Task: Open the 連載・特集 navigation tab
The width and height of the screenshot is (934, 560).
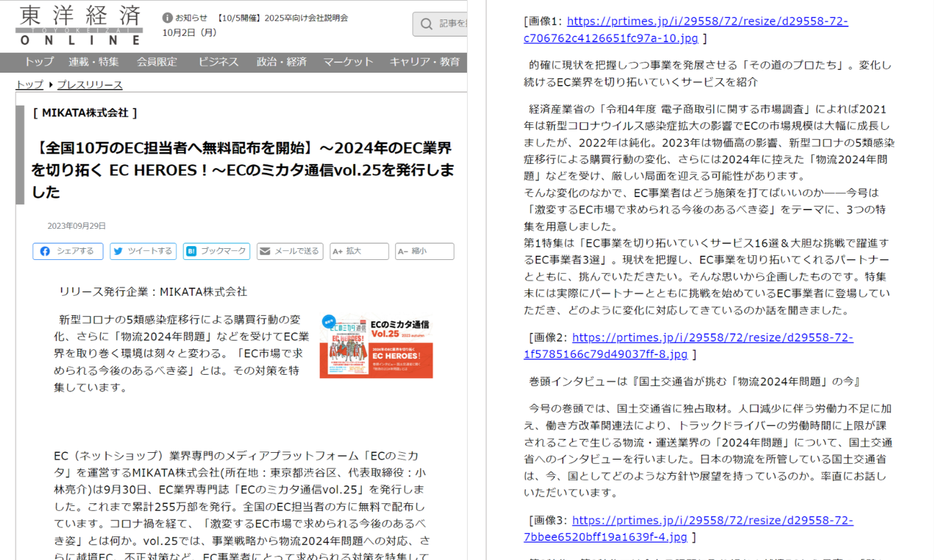Action: (x=93, y=62)
